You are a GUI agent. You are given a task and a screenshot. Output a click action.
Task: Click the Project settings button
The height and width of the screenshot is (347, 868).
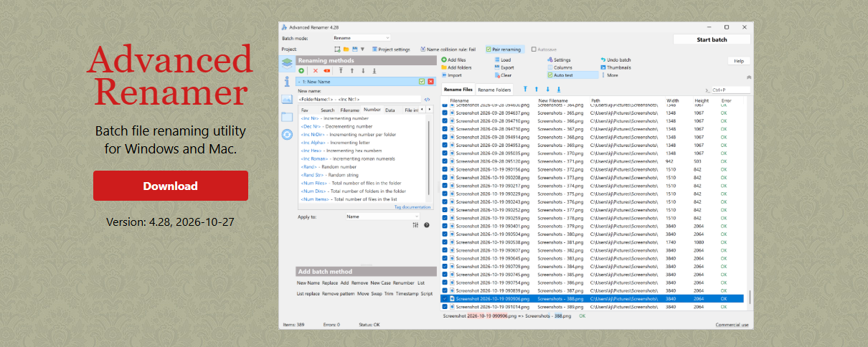click(391, 49)
